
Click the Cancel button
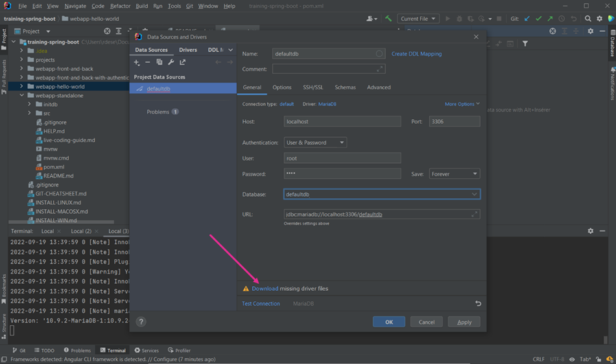426,322
